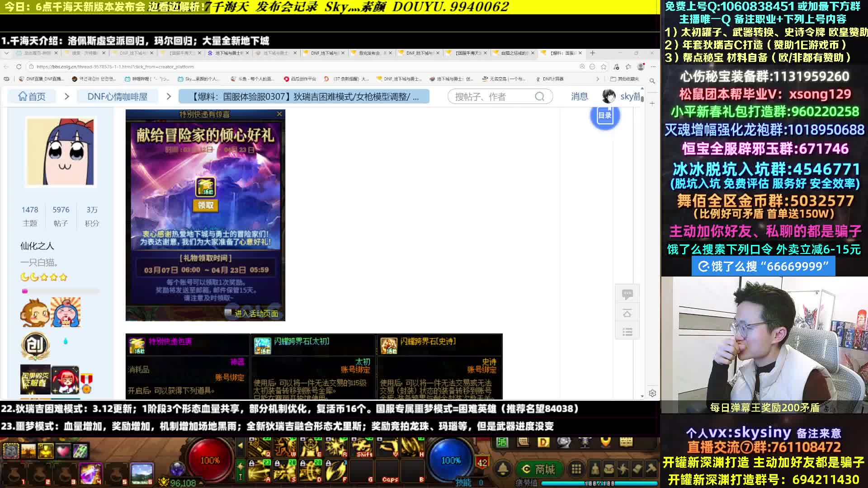This screenshot has height=488, width=868.
Task: Click the list view icon below back-to-top
Action: (x=627, y=332)
